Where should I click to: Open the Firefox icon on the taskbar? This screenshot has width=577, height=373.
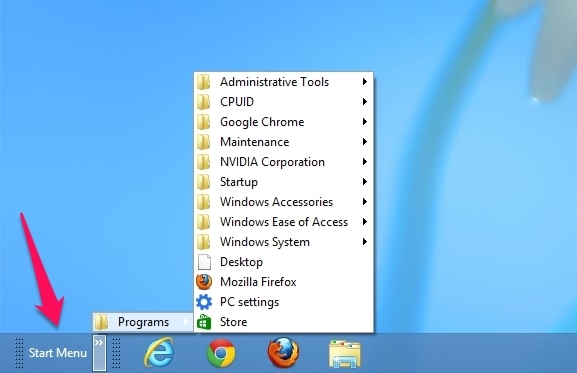(x=283, y=353)
